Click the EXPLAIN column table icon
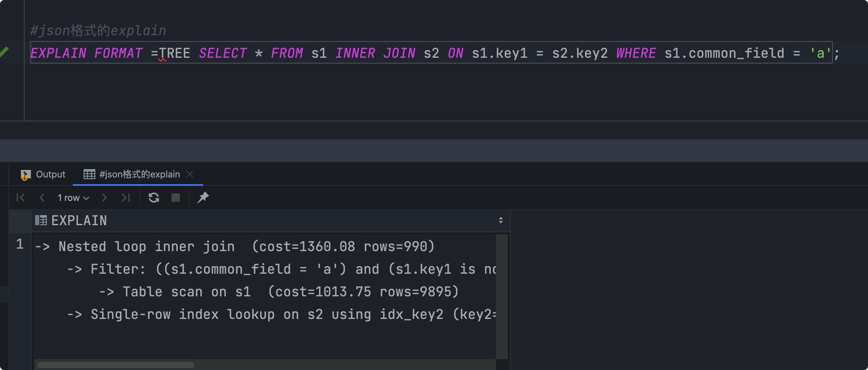Image resolution: width=868 pixels, height=370 pixels. point(41,220)
